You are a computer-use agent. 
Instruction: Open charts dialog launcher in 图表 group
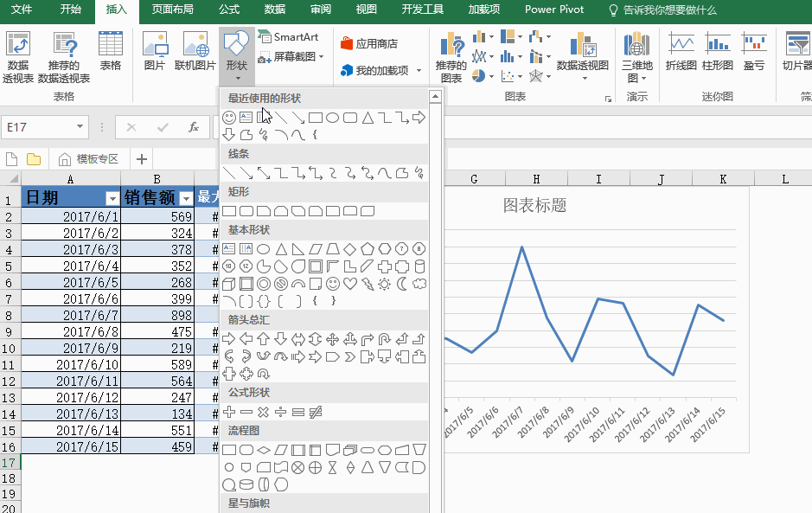pyautogui.click(x=608, y=99)
